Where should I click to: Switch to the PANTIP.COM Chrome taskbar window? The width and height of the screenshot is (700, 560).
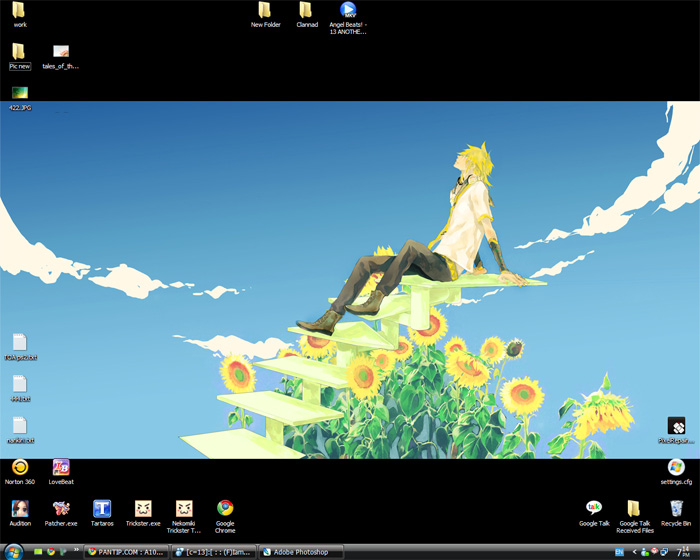coord(126,552)
